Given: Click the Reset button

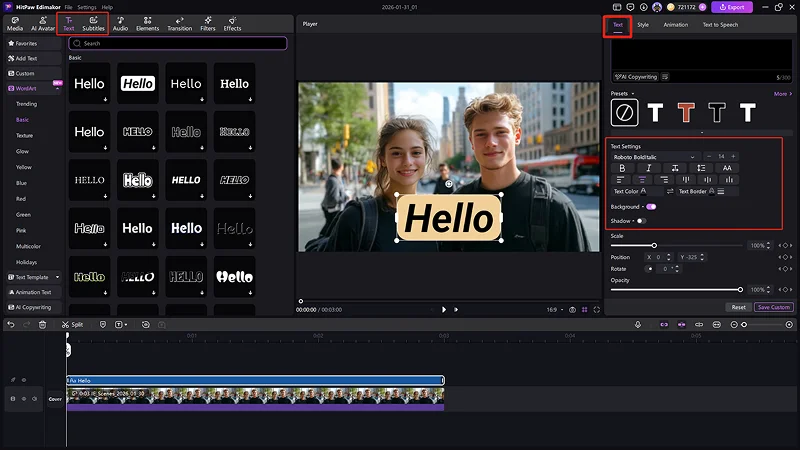Looking at the screenshot, I should pyautogui.click(x=738, y=307).
